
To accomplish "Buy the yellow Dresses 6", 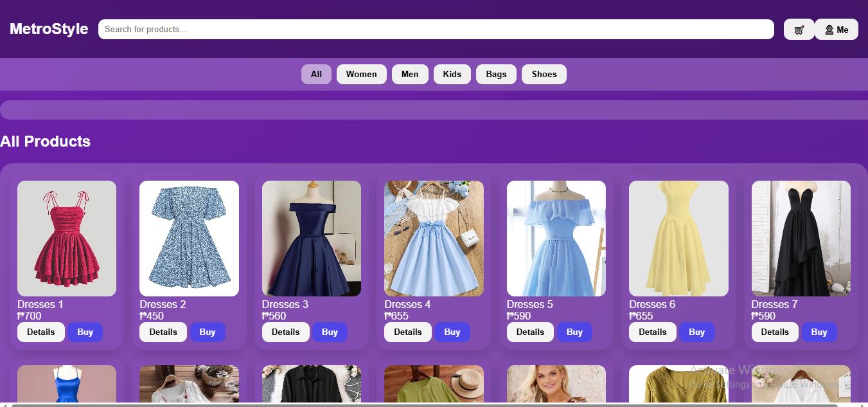I will (x=696, y=332).
